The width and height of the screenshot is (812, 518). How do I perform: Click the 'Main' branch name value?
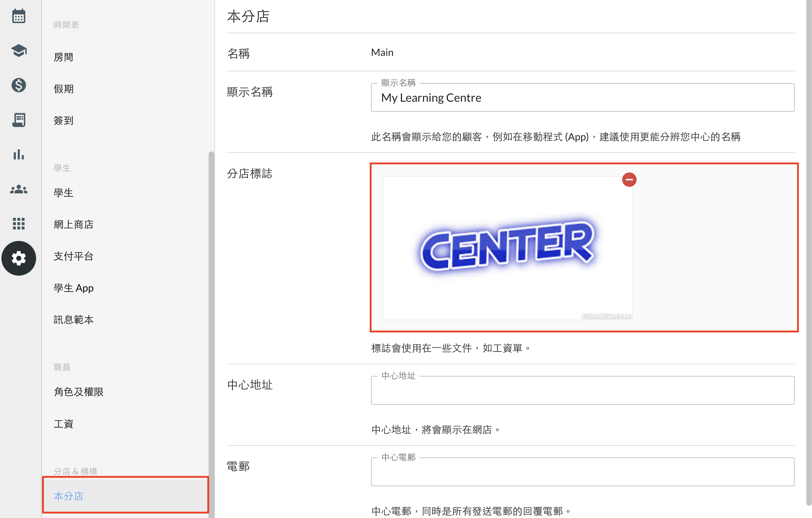tap(382, 53)
